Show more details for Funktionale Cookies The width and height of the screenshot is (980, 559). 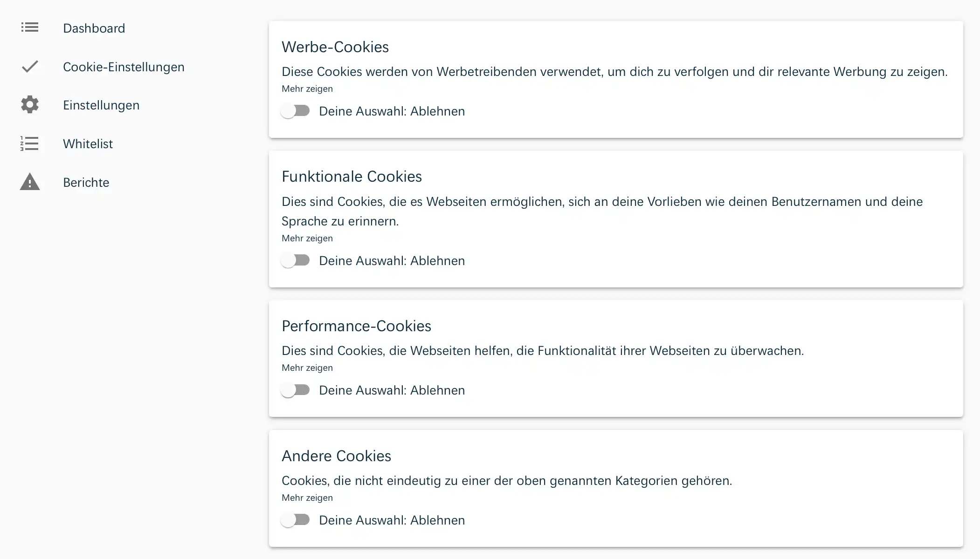[307, 238]
